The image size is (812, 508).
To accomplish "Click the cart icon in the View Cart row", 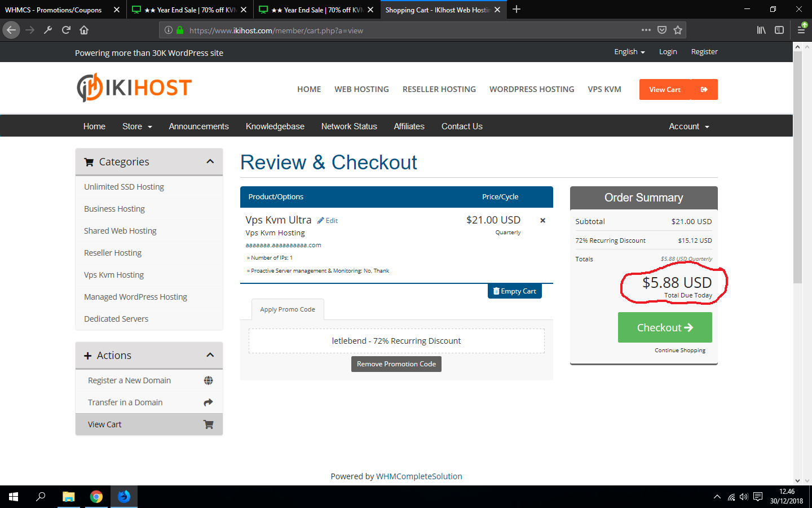I will pos(208,424).
